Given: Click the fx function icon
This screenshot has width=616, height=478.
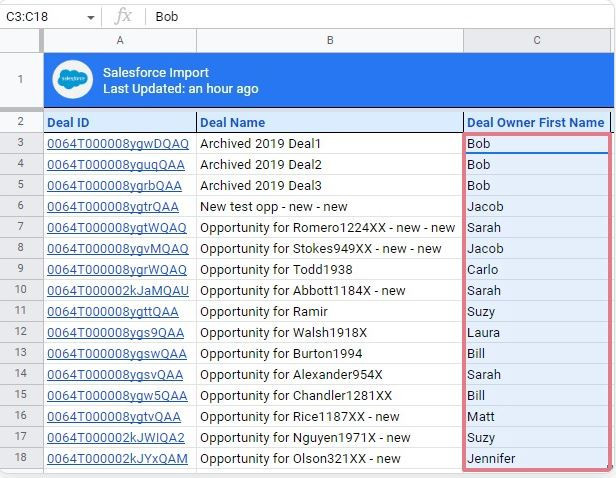Looking at the screenshot, I should 123,17.
